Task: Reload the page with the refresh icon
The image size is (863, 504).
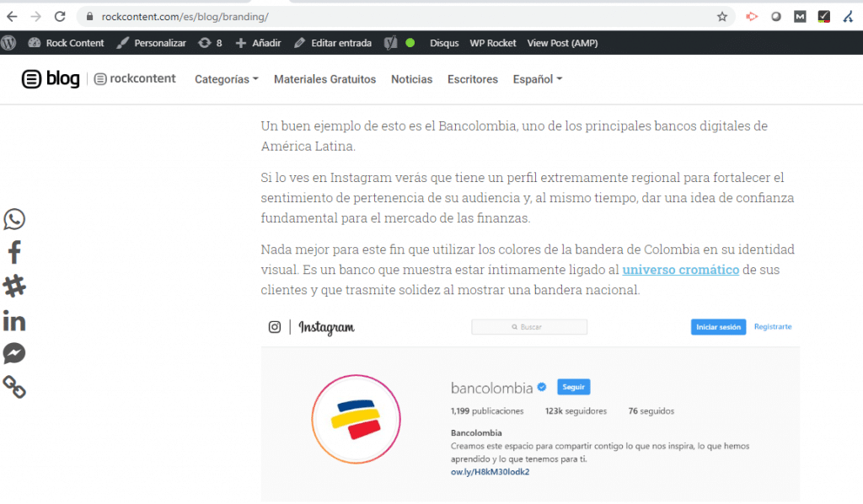Action: (x=60, y=17)
